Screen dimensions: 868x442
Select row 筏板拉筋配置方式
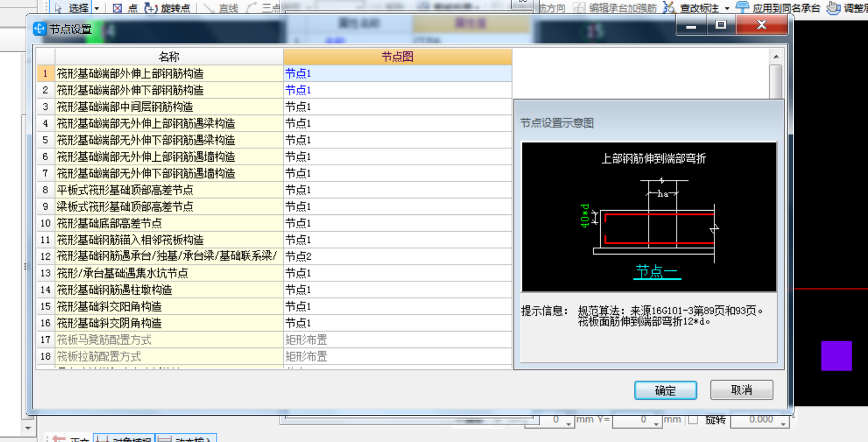(169, 356)
